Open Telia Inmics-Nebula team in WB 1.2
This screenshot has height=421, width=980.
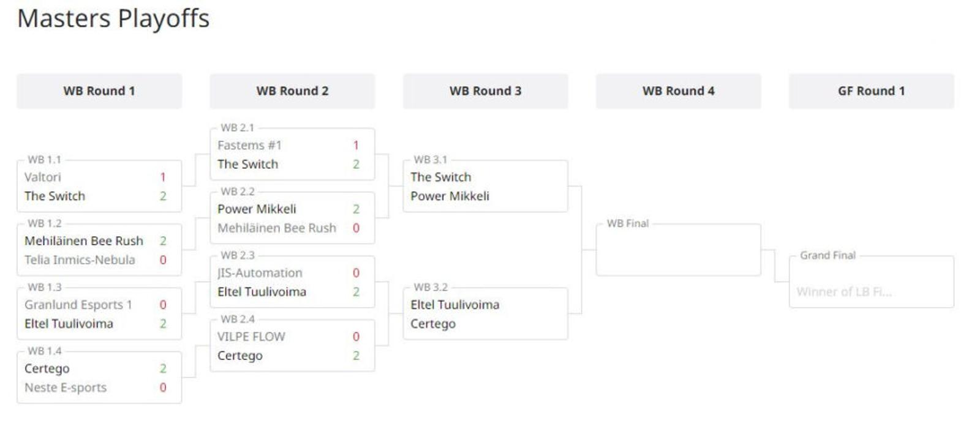[80, 260]
